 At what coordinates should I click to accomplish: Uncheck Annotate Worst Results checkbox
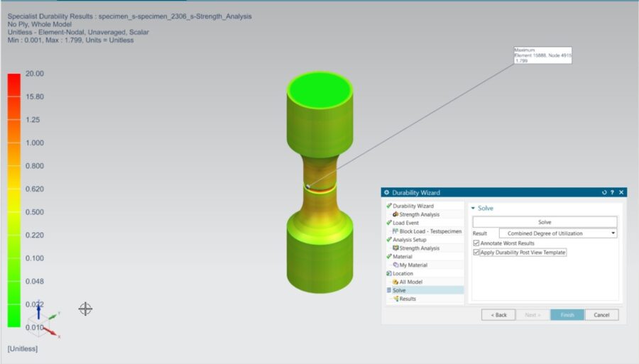476,243
